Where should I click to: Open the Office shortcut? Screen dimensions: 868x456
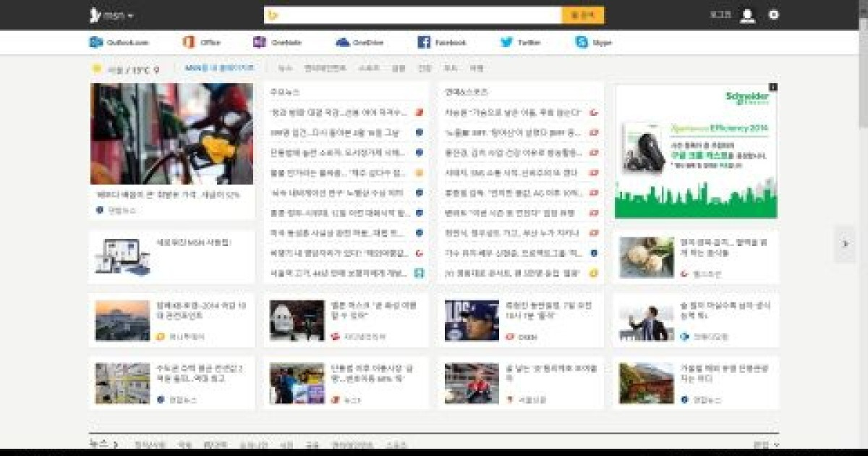coord(202,43)
